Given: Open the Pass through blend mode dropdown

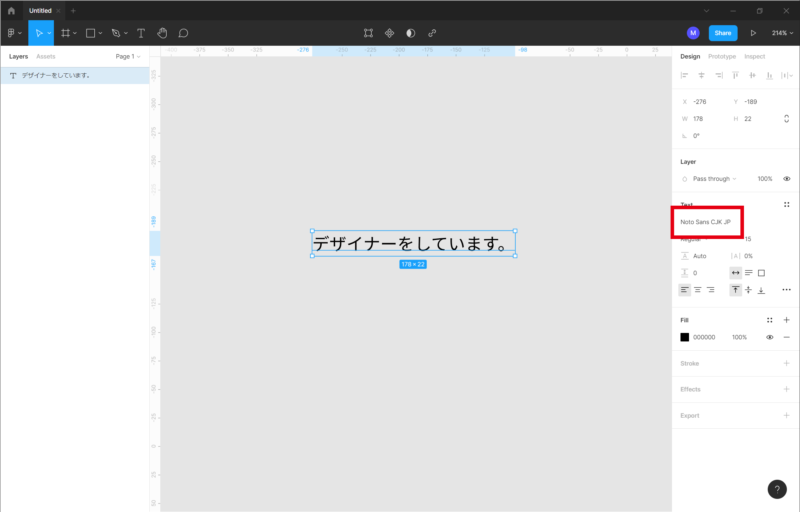Looking at the screenshot, I should (714, 178).
